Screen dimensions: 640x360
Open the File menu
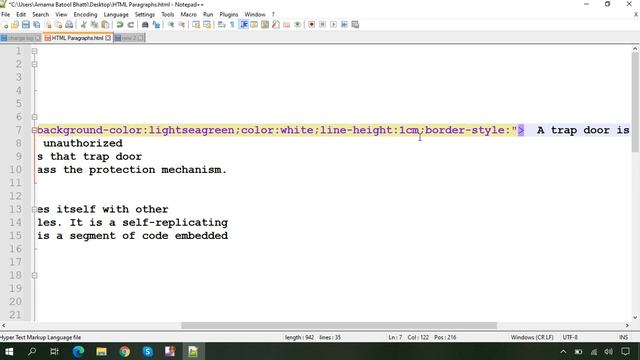pos(6,14)
